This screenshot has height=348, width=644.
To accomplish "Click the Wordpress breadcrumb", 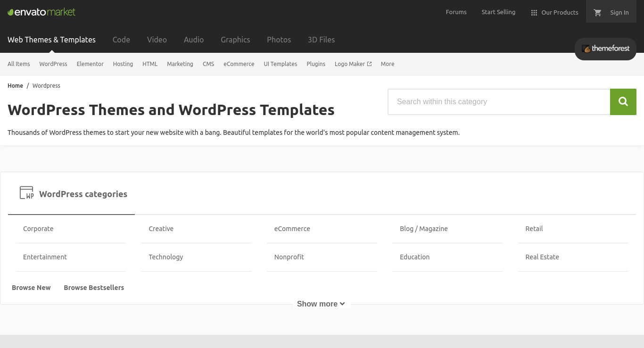I will pos(46,86).
